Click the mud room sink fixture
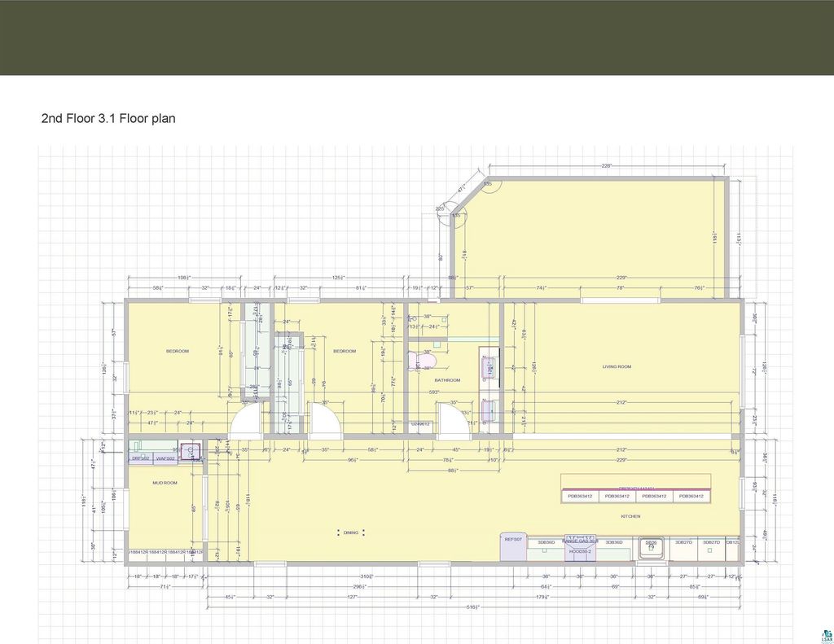Screen dimensions: 834x644 click(x=191, y=452)
